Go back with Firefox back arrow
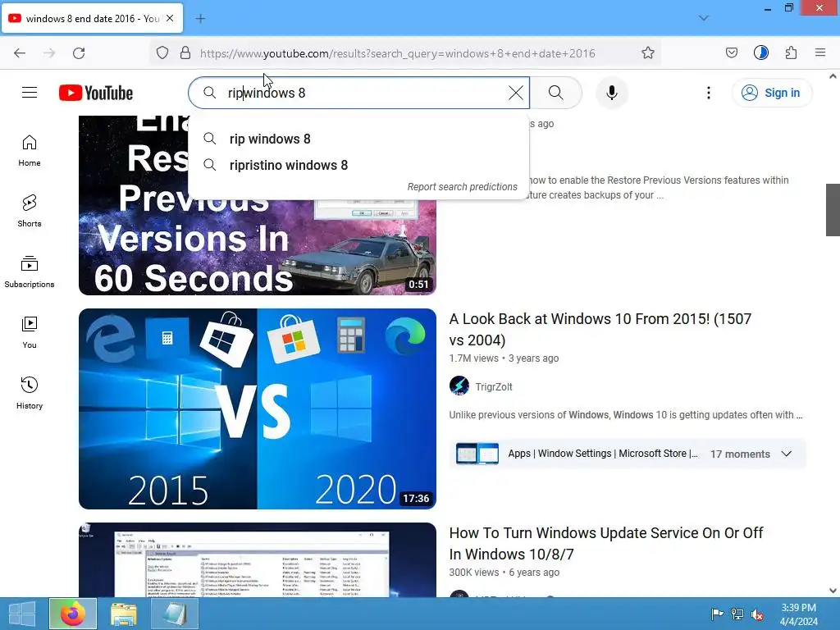This screenshot has height=630, width=840. coord(20,52)
